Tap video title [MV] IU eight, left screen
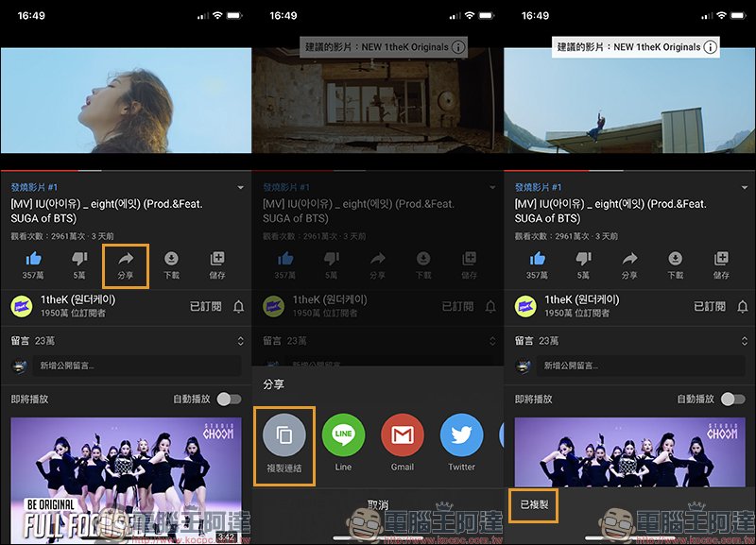756x545 pixels. coord(107,211)
